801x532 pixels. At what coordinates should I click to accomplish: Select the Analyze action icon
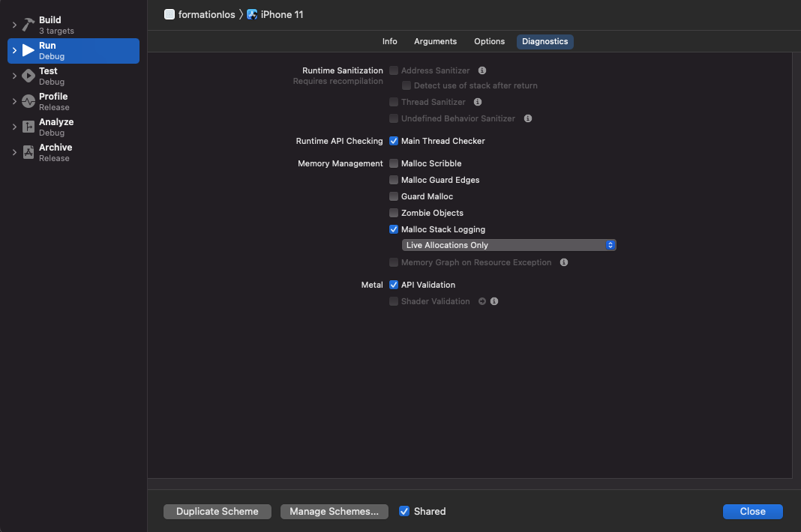28,127
